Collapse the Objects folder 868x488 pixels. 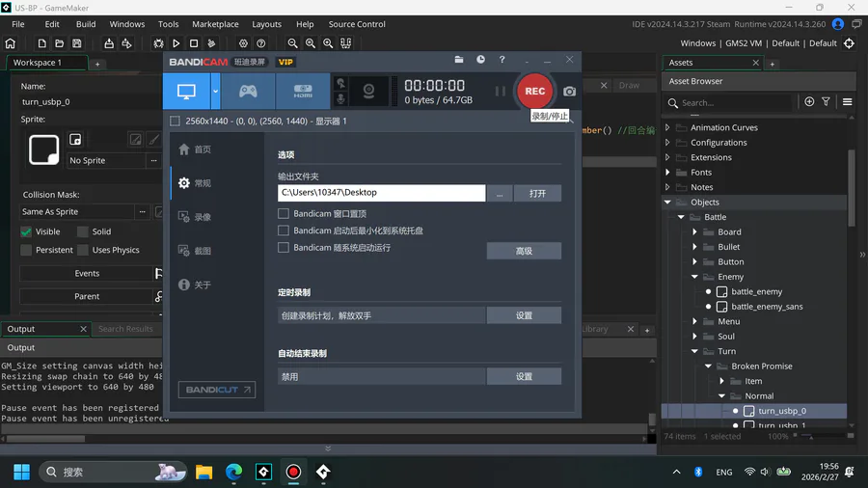click(x=667, y=202)
